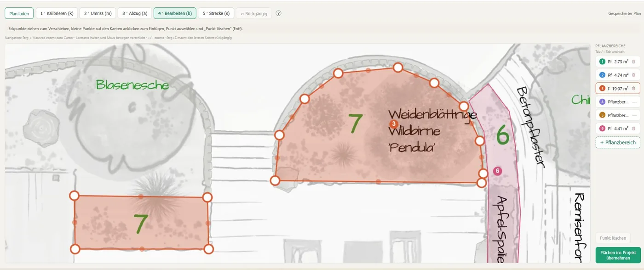Click the Betonpflaster label on the plan
Screen dimensions: 644x270
530,127
